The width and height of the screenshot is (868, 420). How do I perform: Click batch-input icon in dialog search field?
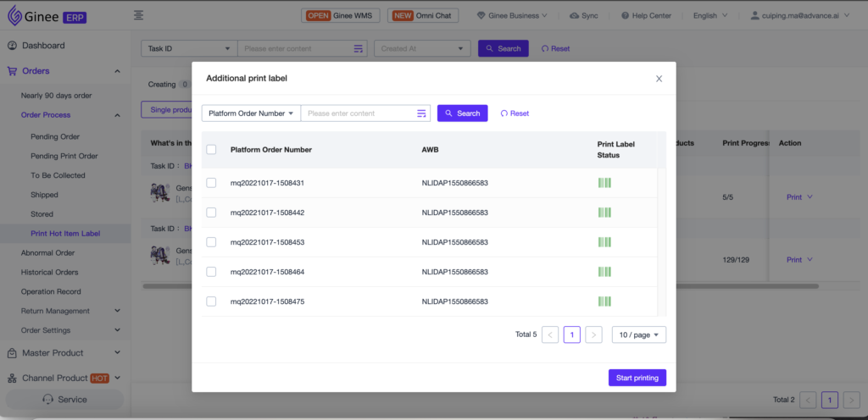421,113
